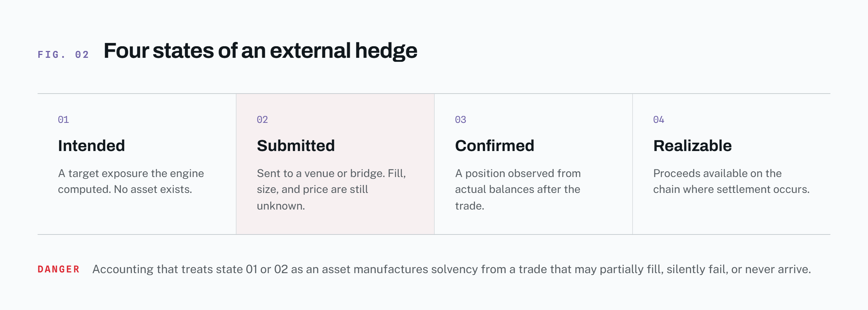Click the Intended state description text
The height and width of the screenshot is (310, 868).
pos(131,181)
